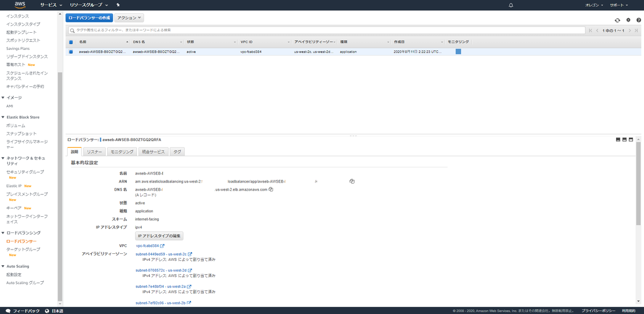Click the left sidebar vertical scrollbar

[60, 187]
